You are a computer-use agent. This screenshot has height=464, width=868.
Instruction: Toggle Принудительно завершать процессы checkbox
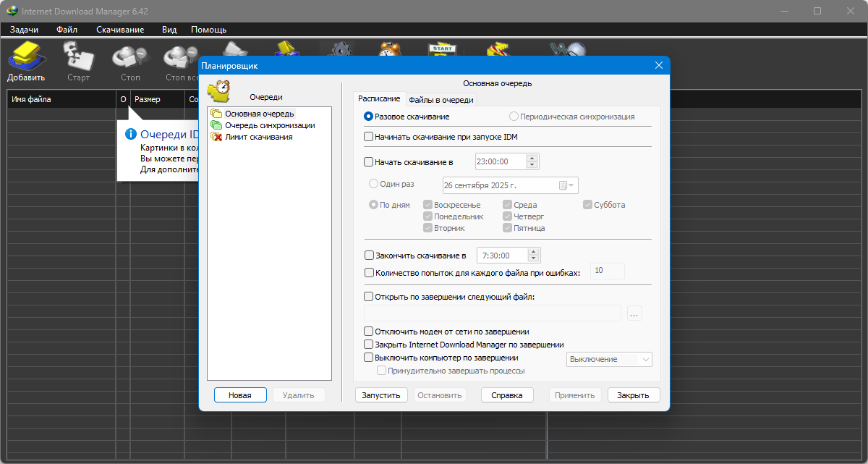click(382, 371)
